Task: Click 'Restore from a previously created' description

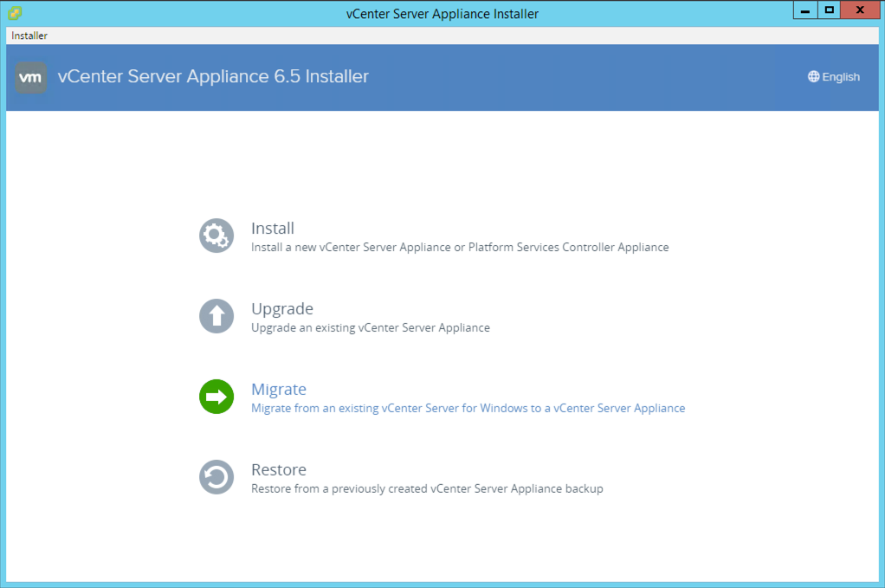Action: [x=427, y=488]
